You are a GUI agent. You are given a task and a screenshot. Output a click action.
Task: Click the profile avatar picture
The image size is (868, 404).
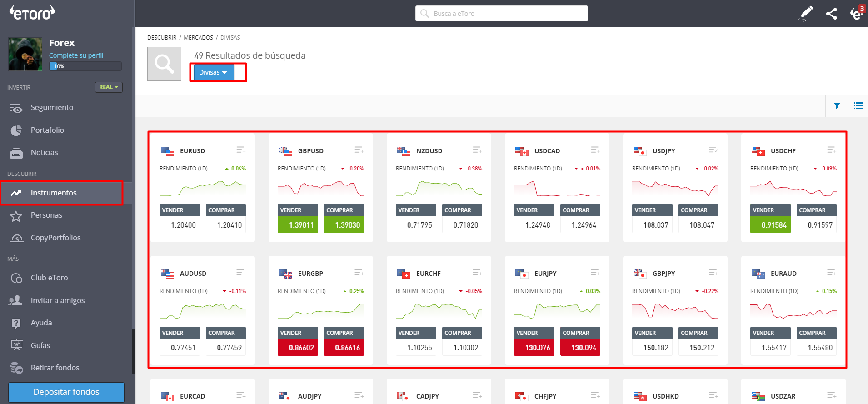25,54
